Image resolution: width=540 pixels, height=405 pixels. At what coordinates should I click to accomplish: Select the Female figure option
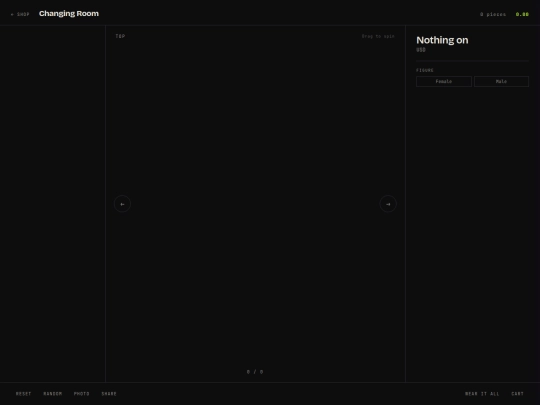pos(444,82)
